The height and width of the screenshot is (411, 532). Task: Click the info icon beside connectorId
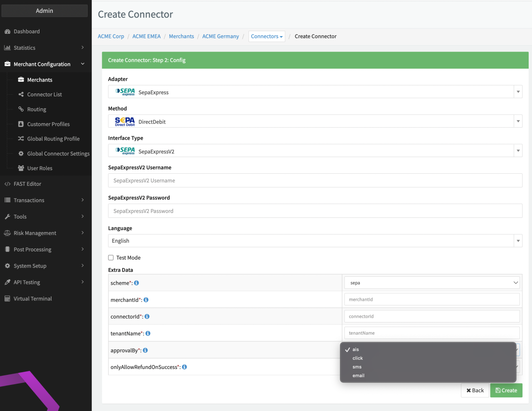pos(147,317)
